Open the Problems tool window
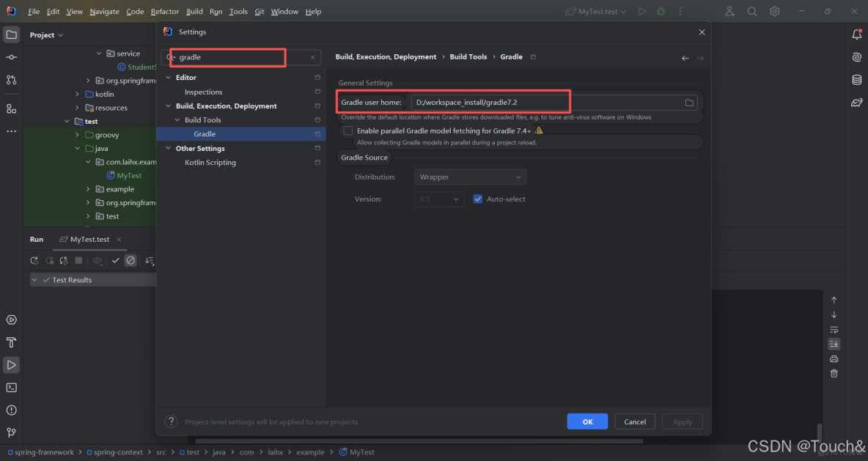The height and width of the screenshot is (461, 868). (11, 410)
